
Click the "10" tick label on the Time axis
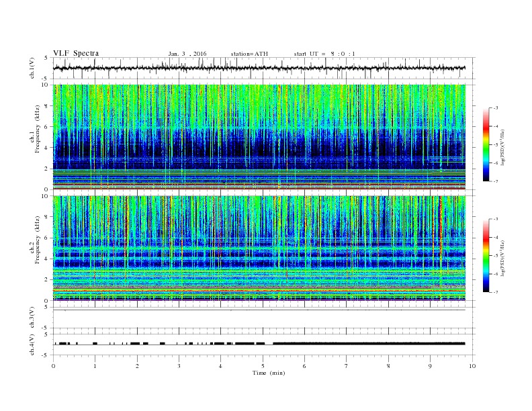tap(472, 366)
